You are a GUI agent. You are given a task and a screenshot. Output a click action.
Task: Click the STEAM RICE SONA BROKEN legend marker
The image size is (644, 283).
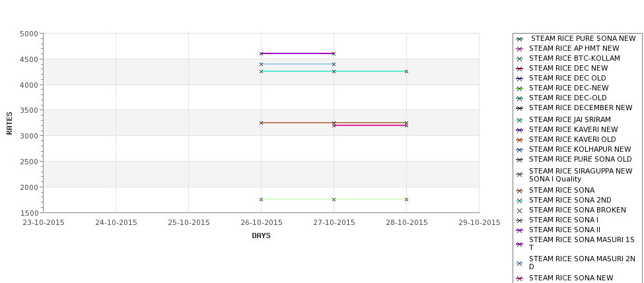[x=520, y=211]
